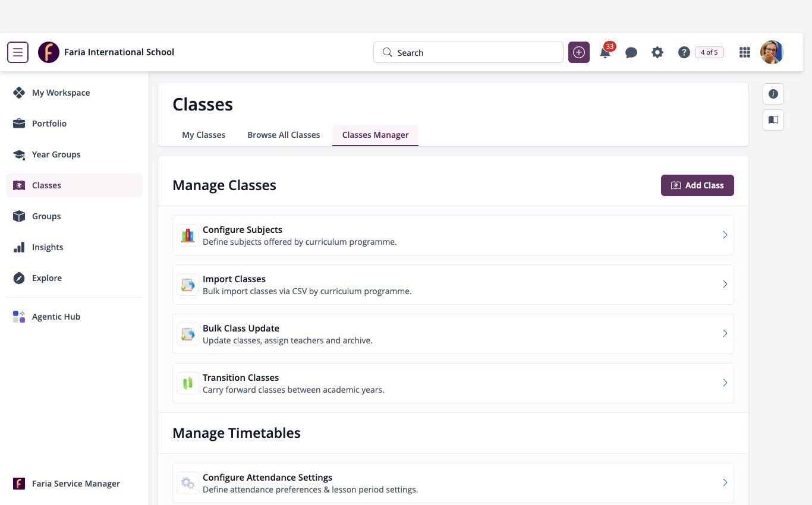
Task: Open the apps grid launcher icon
Action: (744, 52)
